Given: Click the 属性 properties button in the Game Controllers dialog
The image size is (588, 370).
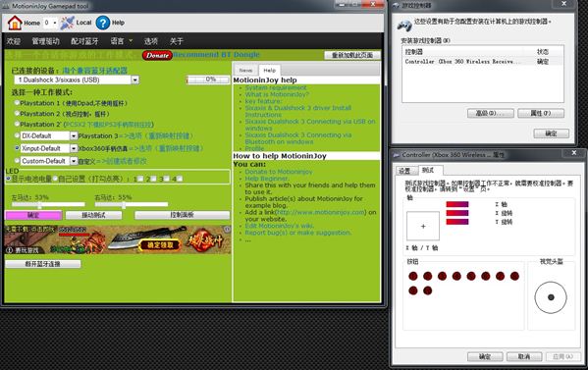Looking at the screenshot, I should point(541,113).
